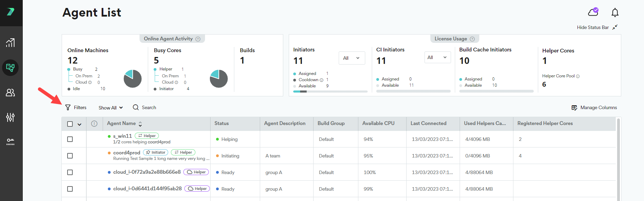This screenshot has height=201, width=644.
Task: Open the Show All dropdown
Action: click(x=111, y=108)
